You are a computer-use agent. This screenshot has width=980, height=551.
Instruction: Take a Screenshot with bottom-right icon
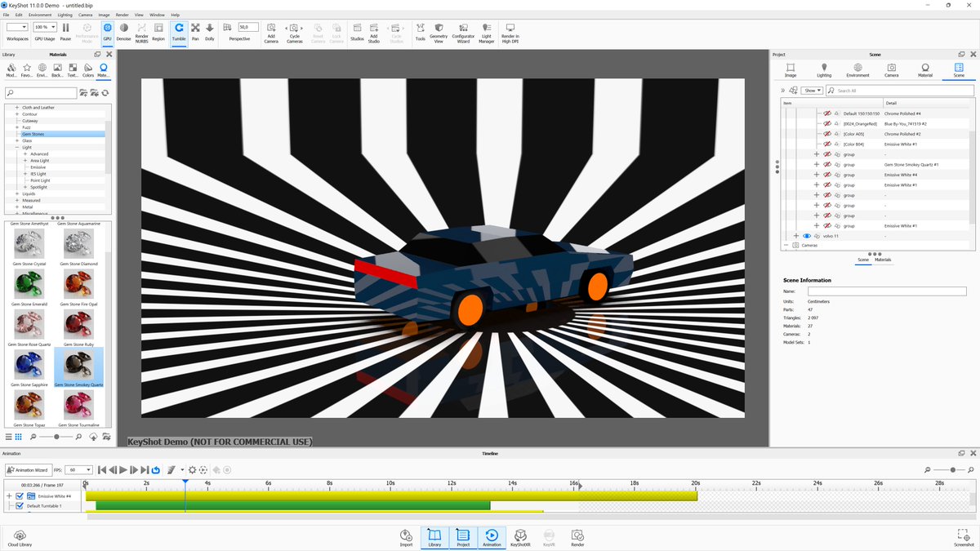[x=964, y=537]
